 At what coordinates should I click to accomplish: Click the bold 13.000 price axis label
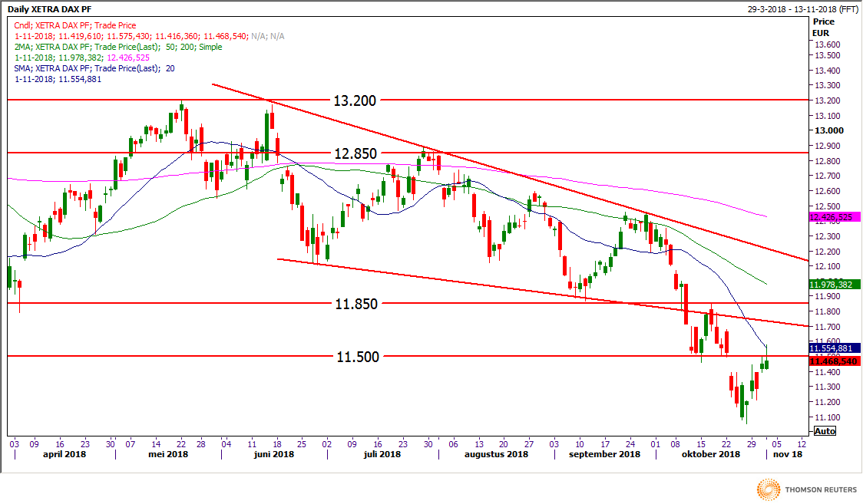(x=829, y=130)
